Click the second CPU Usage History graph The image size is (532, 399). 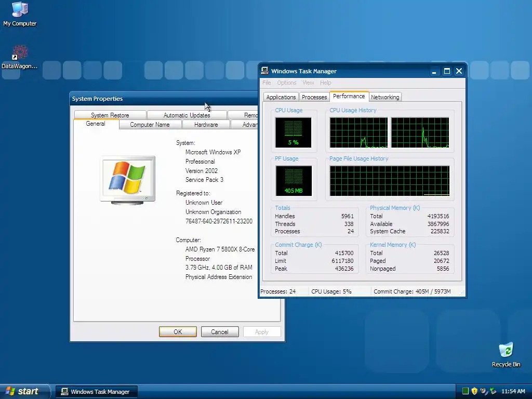(x=420, y=132)
